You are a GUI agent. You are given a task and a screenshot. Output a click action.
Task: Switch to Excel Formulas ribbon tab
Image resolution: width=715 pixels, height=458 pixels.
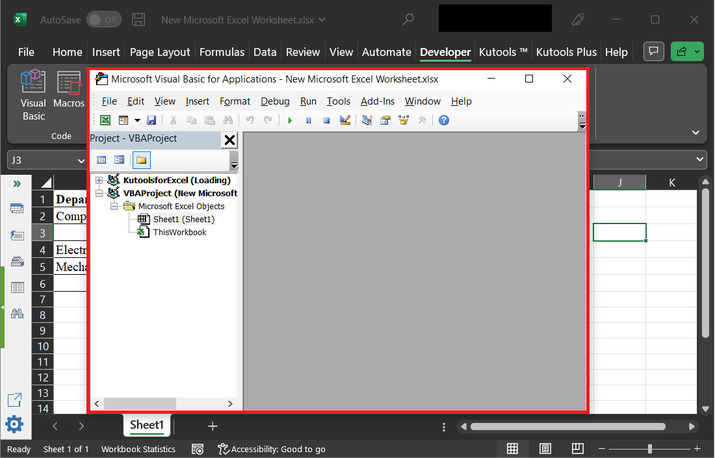222,52
